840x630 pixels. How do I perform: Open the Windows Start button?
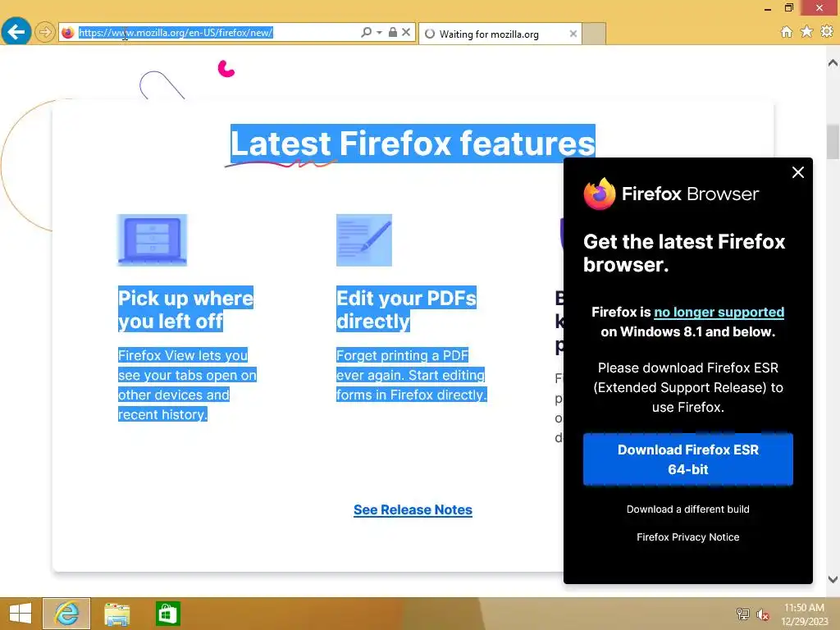(x=21, y=614)
